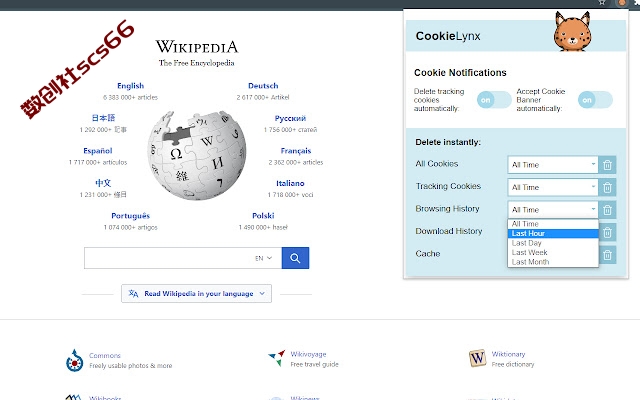Open the Tracking Cookies time range dropdown
The width and height of the screenshot is (640, 400).
(x=553, y=187)
